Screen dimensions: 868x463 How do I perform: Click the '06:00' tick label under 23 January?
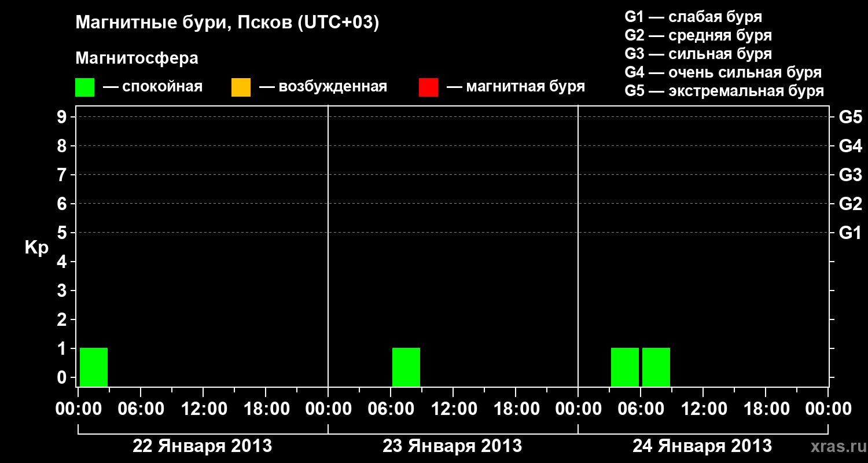tap(390, 409)
